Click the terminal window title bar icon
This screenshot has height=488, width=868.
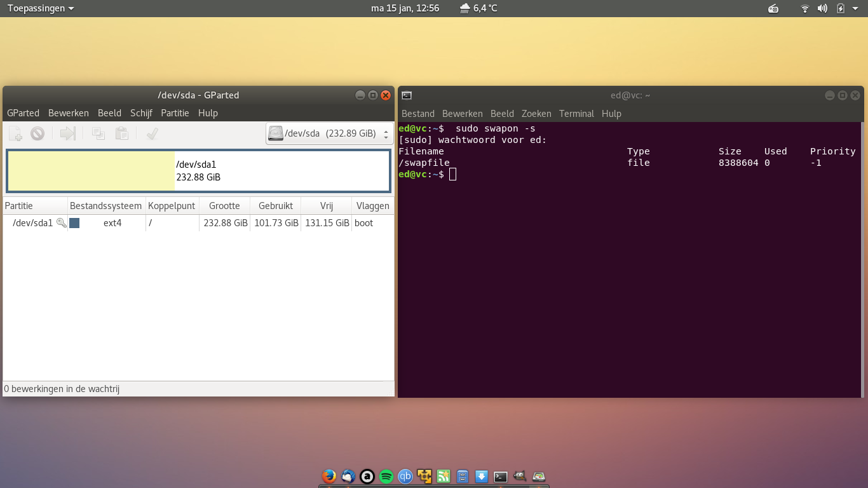(407, 95)
